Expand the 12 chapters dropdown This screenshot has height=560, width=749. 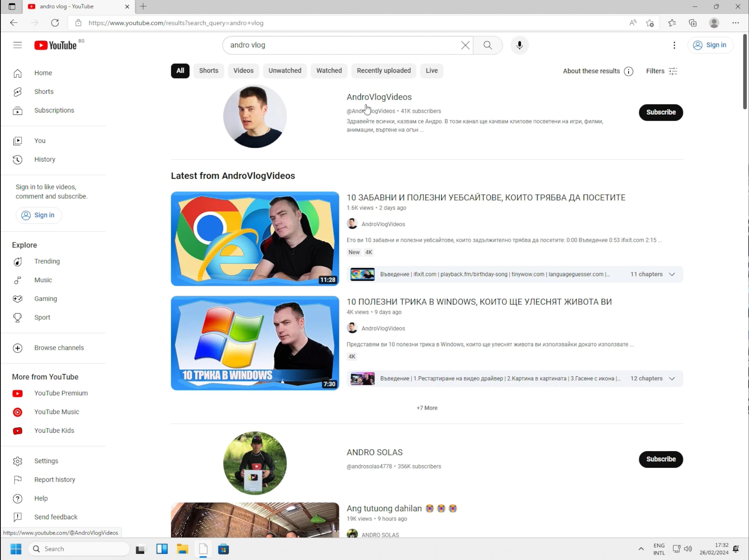point(671,378)
